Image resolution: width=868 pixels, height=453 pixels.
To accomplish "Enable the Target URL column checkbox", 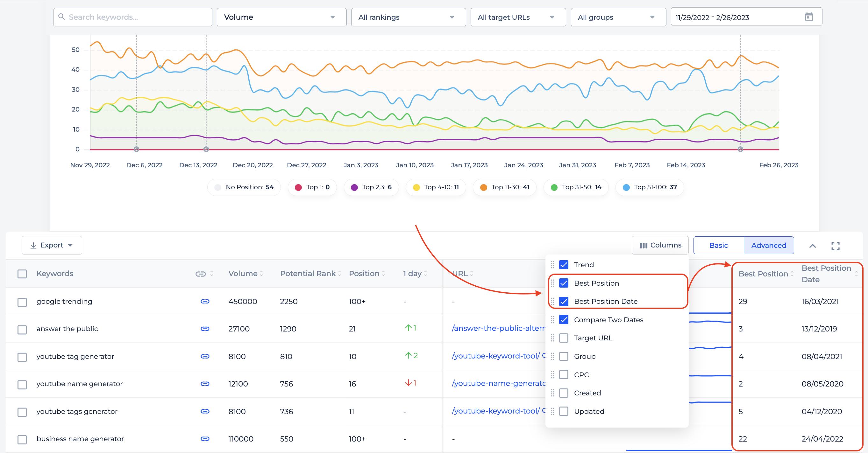I will [564, 338].
